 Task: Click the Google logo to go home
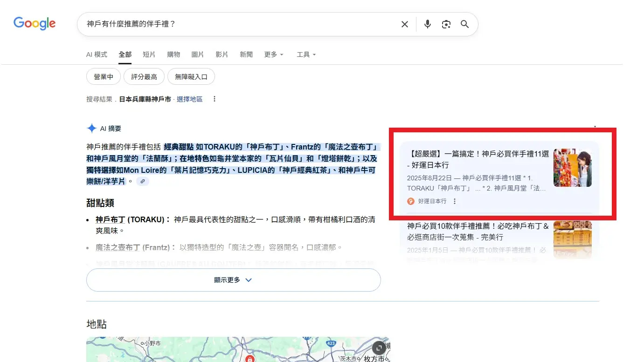click(x=34, y=23)
